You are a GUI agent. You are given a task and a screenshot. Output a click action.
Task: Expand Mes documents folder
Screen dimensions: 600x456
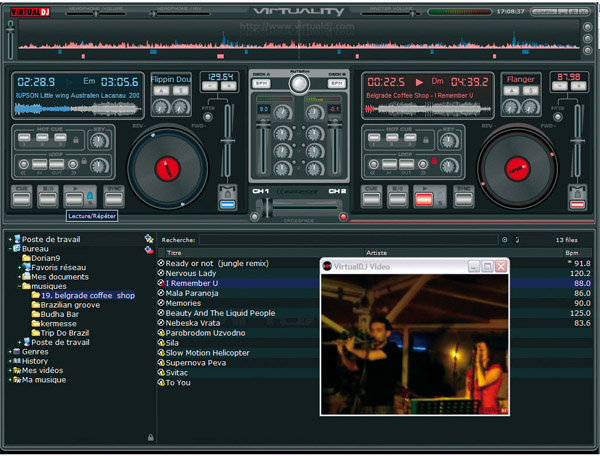coord(20,277)
